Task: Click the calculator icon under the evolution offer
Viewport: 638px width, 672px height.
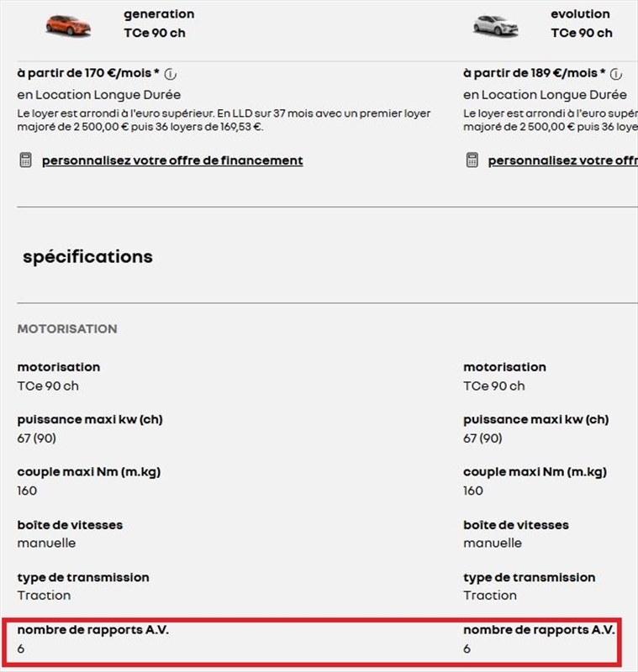Action: (x=471, y=160)
